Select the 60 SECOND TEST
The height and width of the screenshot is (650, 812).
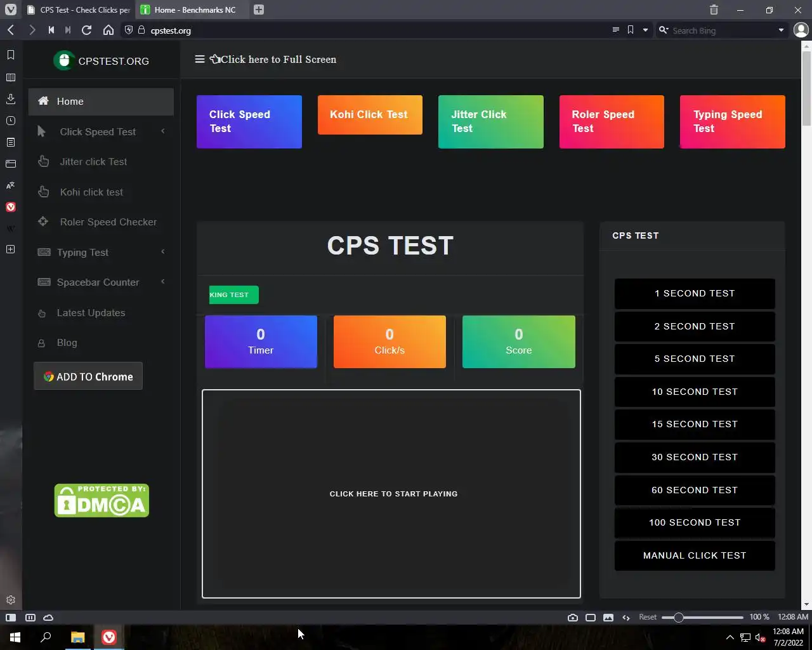coord(695,490)
